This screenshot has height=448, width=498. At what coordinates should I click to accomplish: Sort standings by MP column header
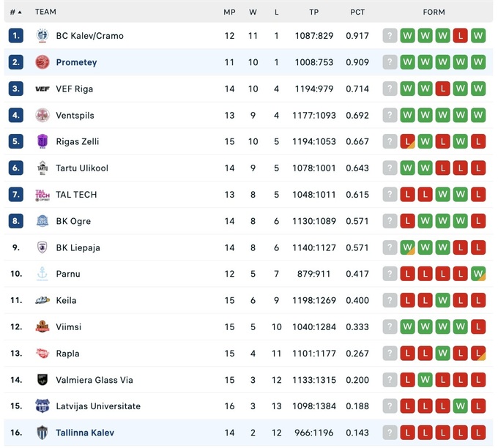229,12
